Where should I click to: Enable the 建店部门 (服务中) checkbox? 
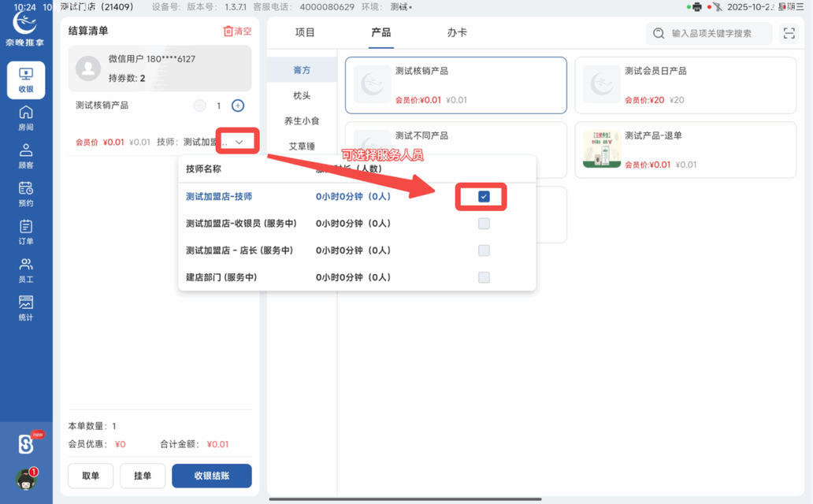point(483,277)
